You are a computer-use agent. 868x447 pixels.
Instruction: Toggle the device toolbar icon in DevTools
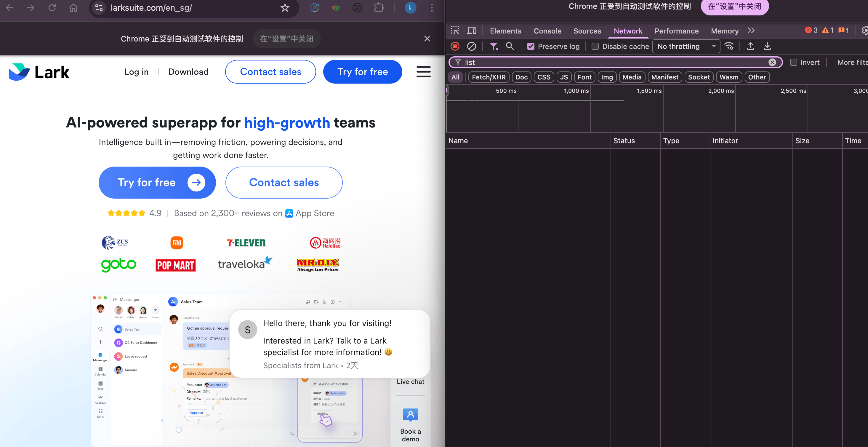(x=472, y=31)
